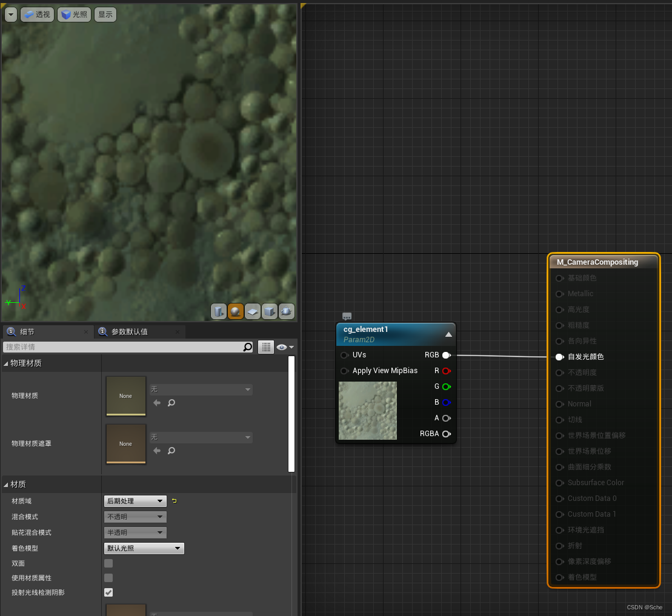
Task: Click the comment bubble icon above cg_element1 node
Action: [347, 316]
